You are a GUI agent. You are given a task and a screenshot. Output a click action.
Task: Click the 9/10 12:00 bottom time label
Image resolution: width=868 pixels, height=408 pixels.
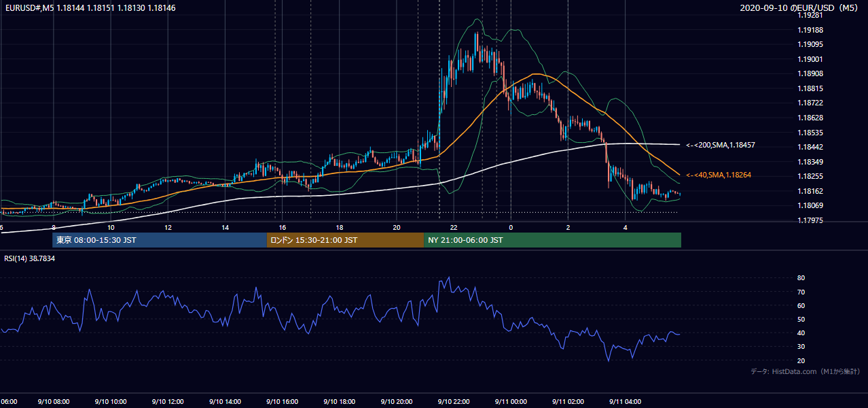[x=167, y=402]
